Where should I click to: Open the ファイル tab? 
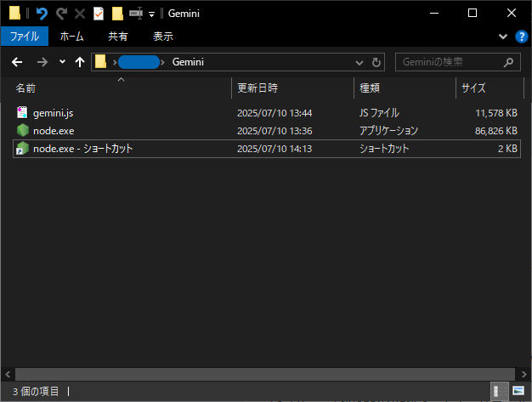click(25, 36)
